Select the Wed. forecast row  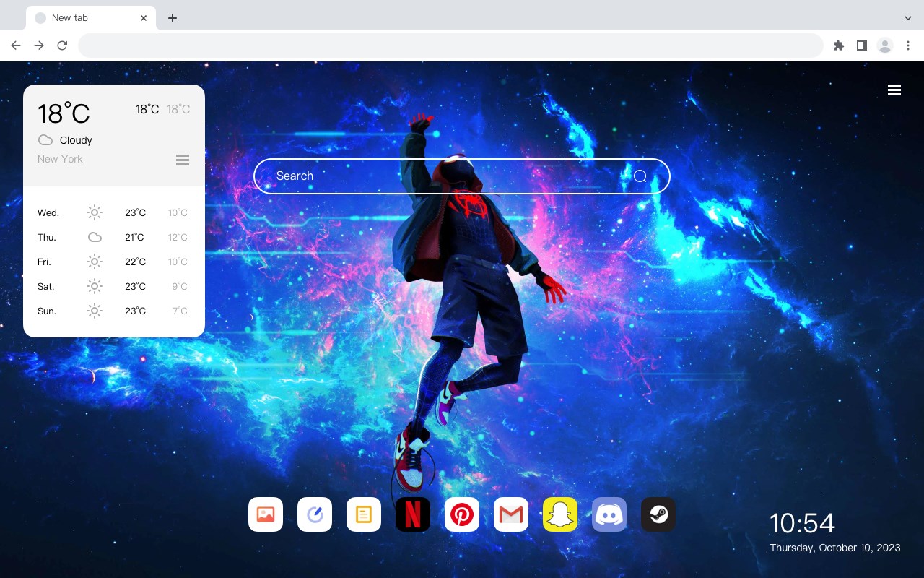coord(114,212)
